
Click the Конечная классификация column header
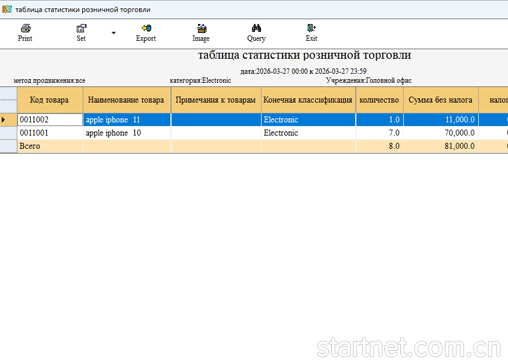pyautogui.click(x=308, y=100)
